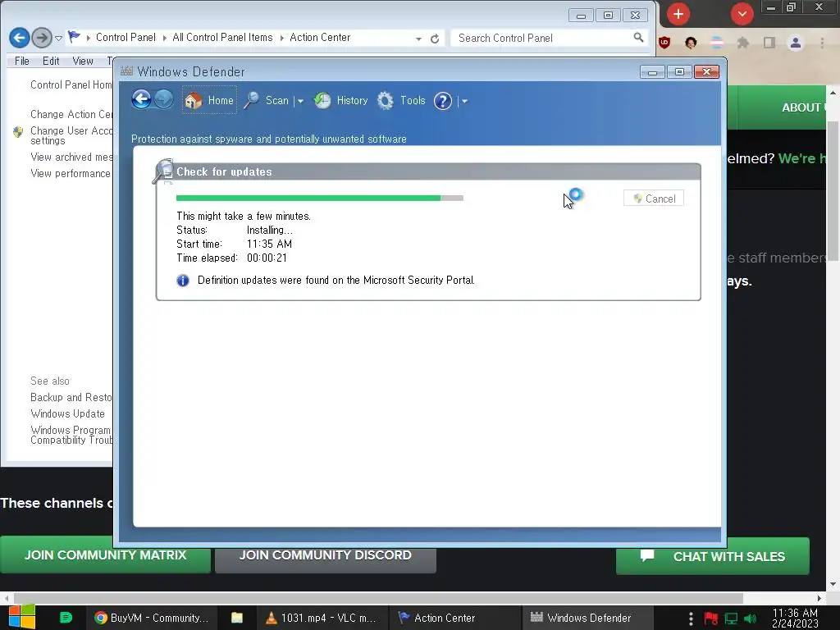Open View archived messages link
Image resolution: width=840 pixels, height=630 pixels.
coord(71,157)
